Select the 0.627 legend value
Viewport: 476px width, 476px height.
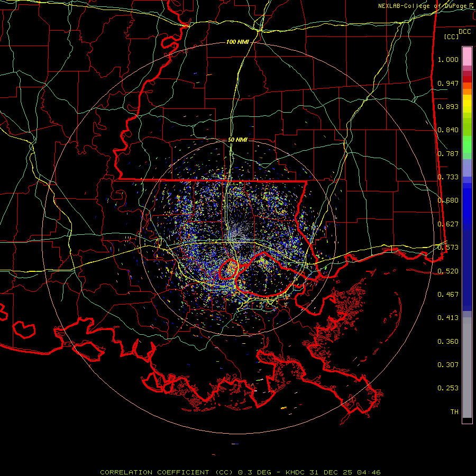[448, 224]
